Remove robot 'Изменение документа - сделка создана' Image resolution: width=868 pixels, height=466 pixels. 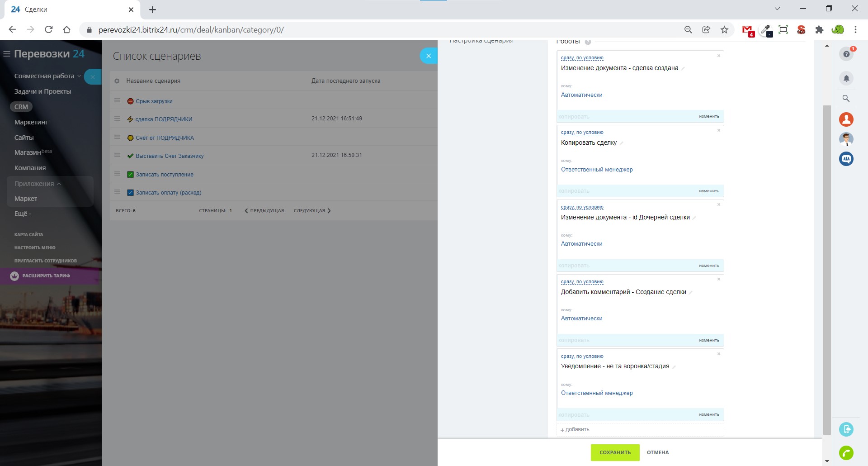[719, 56]
